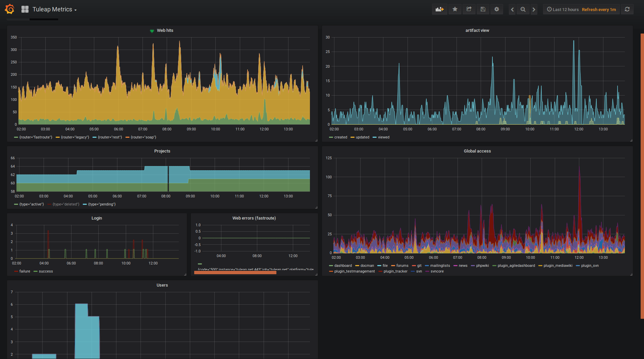Open the Tuleap Metrics dashboard dropdown
Screen dimensions: 644x359
point(54,9)
